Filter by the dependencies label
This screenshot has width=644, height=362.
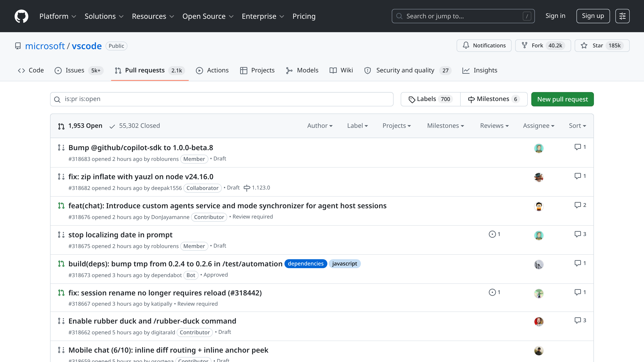[x=305, y=264]
